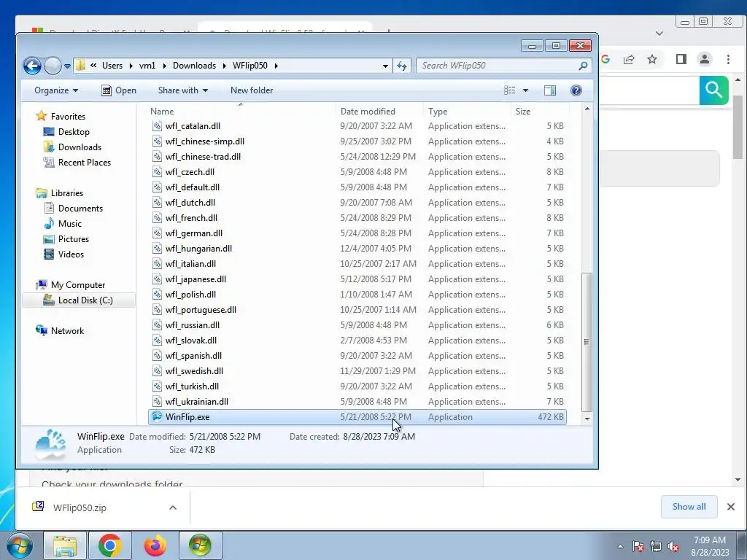Click the WinFlip.exe application icon in list
The width and height of the screenshot is (747, 560).
pos(157,416)
